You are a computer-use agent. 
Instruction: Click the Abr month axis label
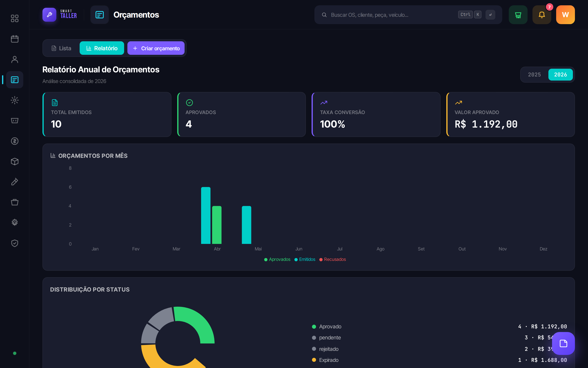(217, 249)
